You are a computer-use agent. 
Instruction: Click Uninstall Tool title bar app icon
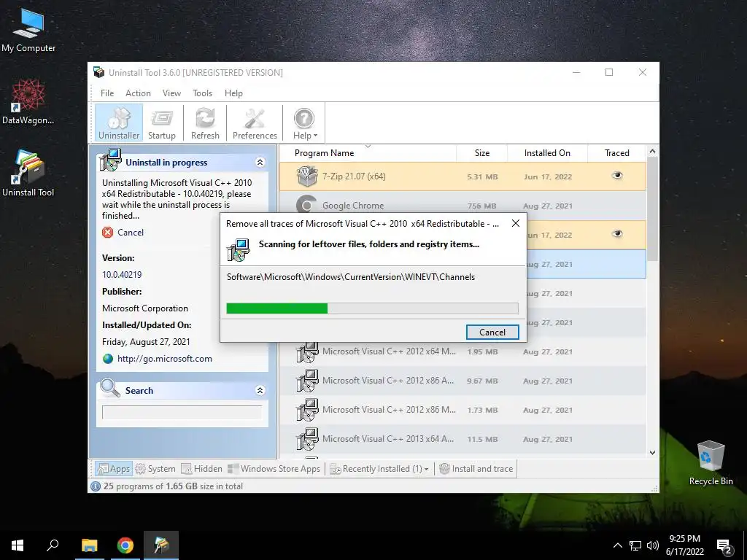tap(99, 72)
